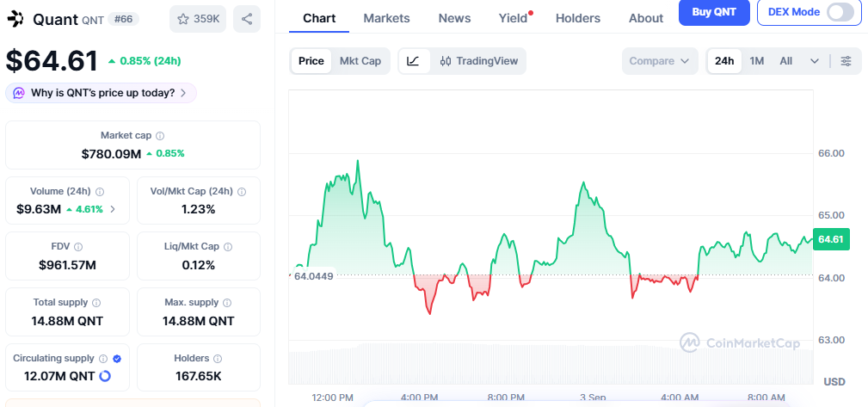Viewport: 868px width, 407px height.
Task: Click the $780.09M market cap value
Action: [x=111, y=154]
